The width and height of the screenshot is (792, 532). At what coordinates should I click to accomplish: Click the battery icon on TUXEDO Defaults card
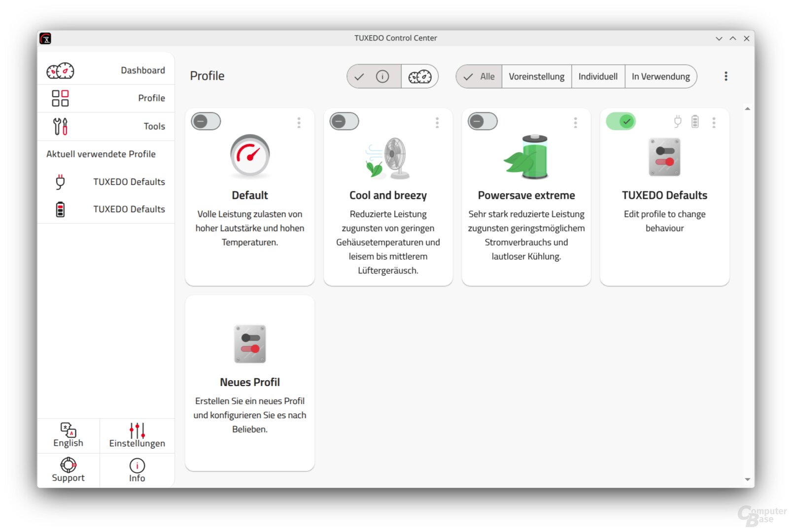695,121
